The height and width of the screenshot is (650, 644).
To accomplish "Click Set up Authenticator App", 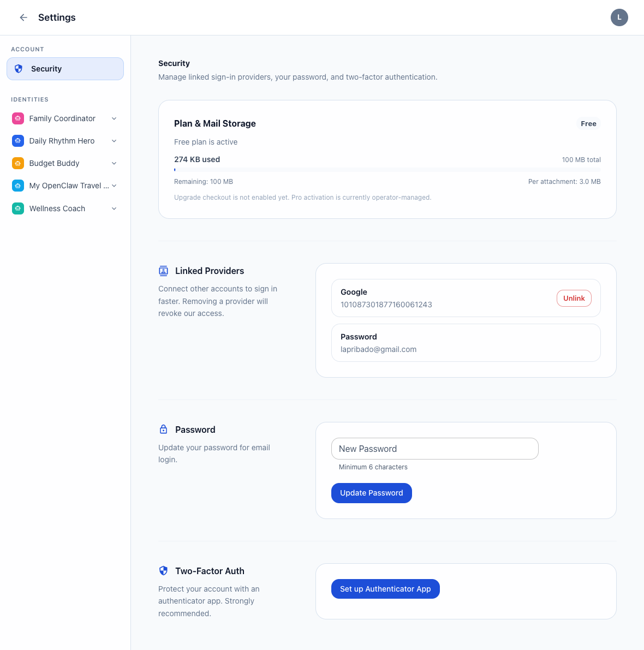I will (x=385, y=589).
